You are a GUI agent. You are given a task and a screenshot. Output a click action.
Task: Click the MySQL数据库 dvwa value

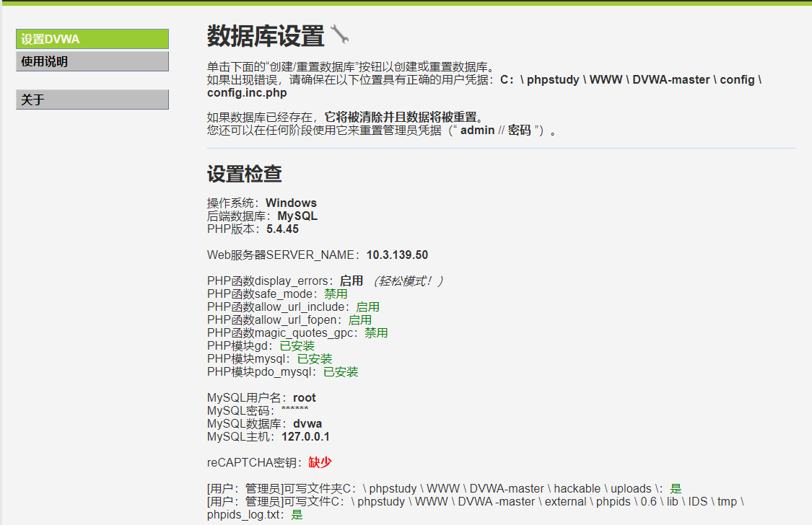pos(307,423)
